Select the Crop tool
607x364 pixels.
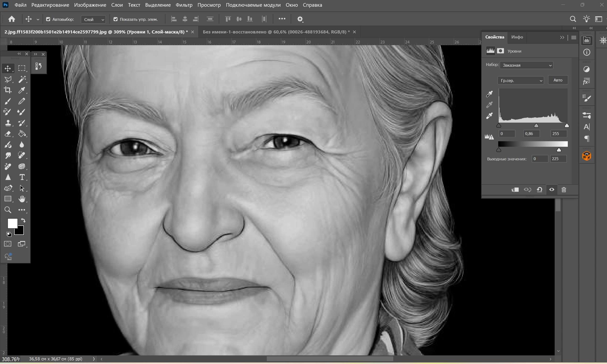[8, 90]
